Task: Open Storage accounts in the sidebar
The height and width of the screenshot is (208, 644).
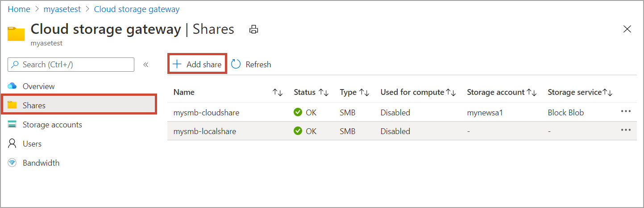Action: pos(52,125)
